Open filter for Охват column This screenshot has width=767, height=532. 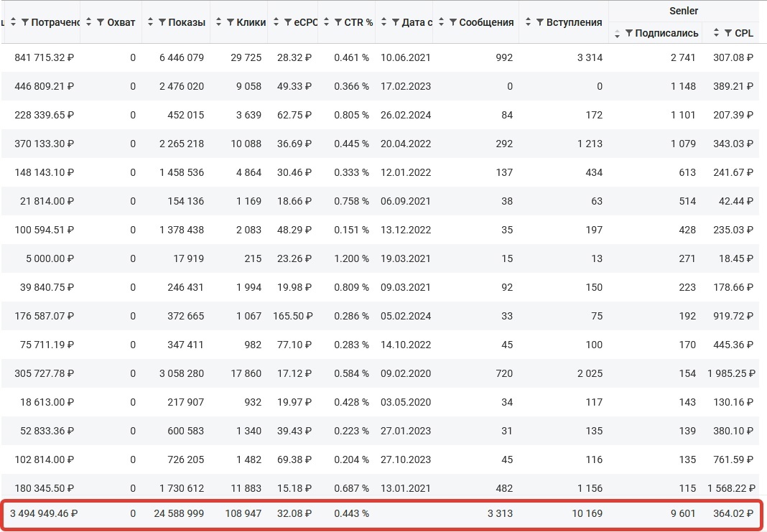point(101,22)
